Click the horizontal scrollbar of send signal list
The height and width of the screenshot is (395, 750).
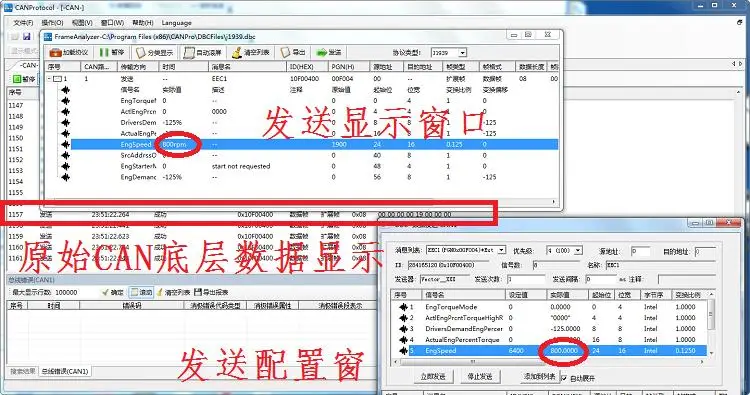pos(549,362)
